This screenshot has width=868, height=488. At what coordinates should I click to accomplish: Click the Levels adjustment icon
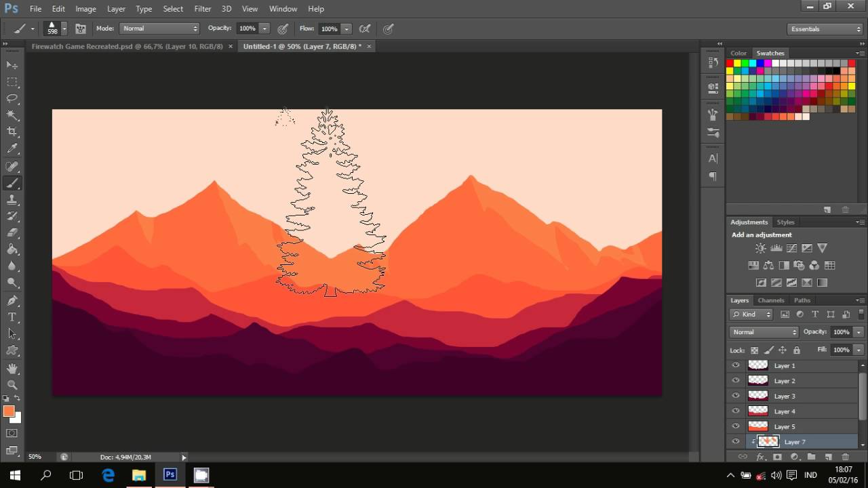tap(776, 248)
